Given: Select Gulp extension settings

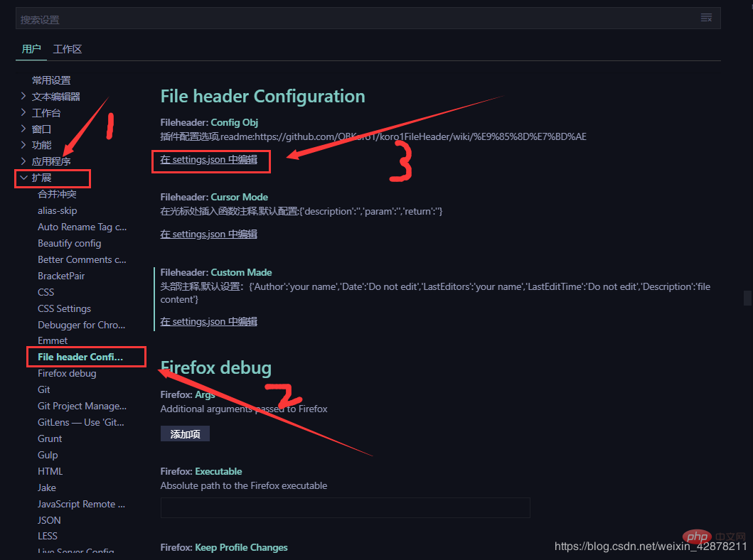Looking at the screenshot, I should (48, 455).
